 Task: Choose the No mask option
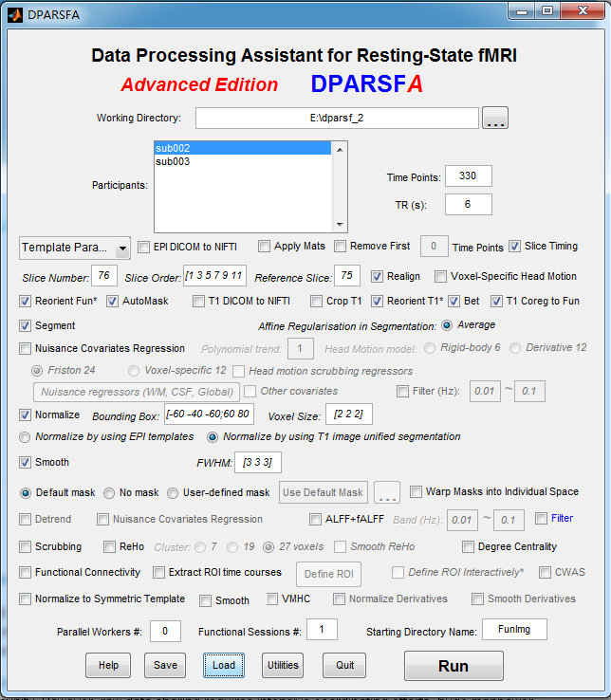[x=109, y=493]
